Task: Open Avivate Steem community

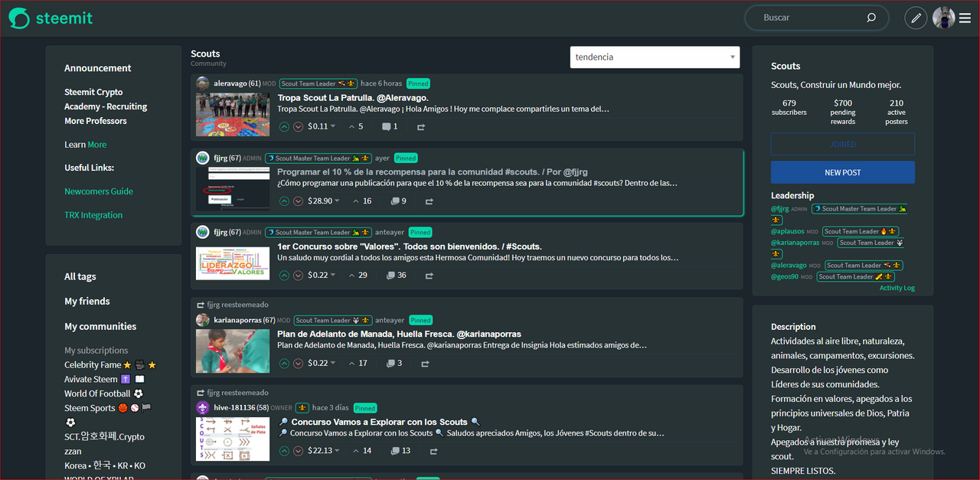Action: tap(104, 380)
